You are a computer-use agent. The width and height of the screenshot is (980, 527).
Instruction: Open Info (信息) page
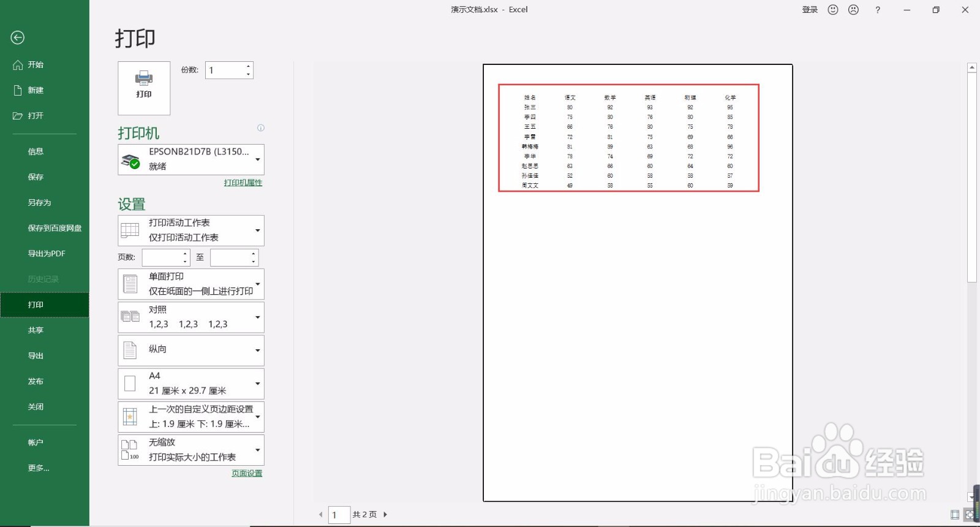pyautogui.click(x=44, y=151)
